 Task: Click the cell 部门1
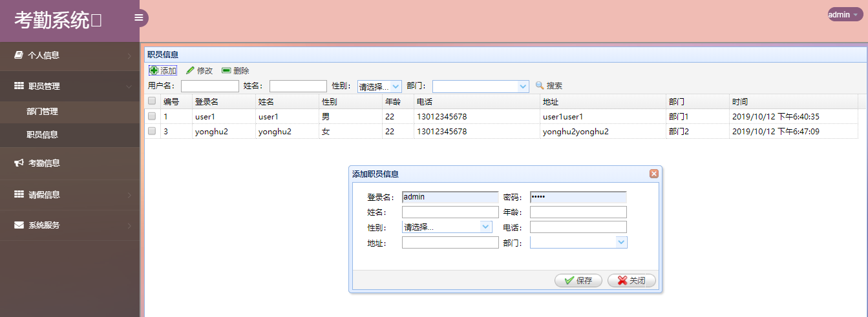698,117
